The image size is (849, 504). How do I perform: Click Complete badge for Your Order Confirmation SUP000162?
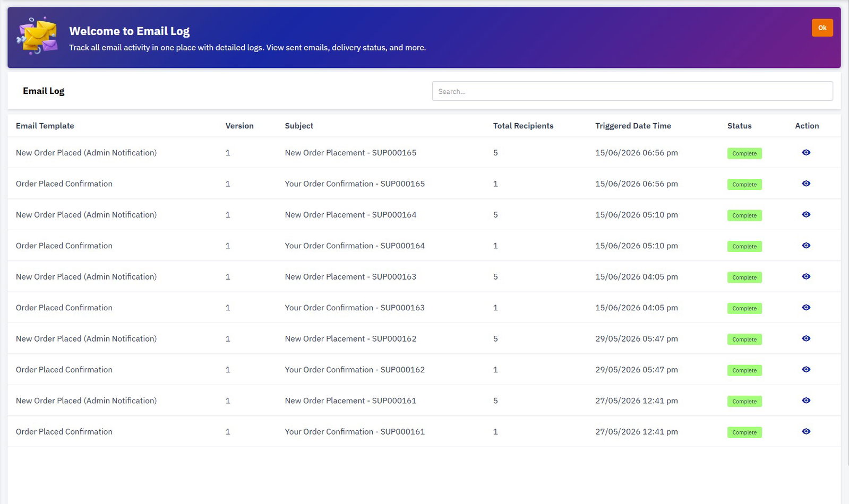[744, 371]
